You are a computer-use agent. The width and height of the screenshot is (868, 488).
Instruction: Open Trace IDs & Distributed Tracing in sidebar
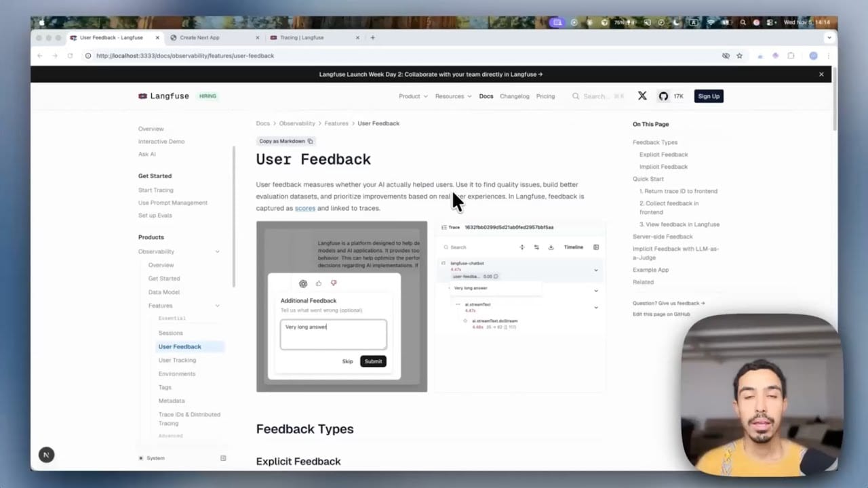coord(189,419)
